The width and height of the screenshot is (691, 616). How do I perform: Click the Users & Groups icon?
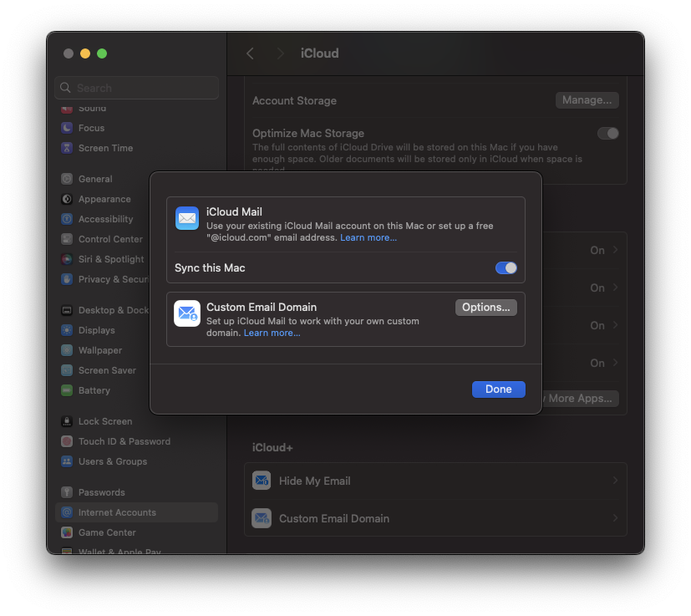pyautogui.click(x=67, y=461)
